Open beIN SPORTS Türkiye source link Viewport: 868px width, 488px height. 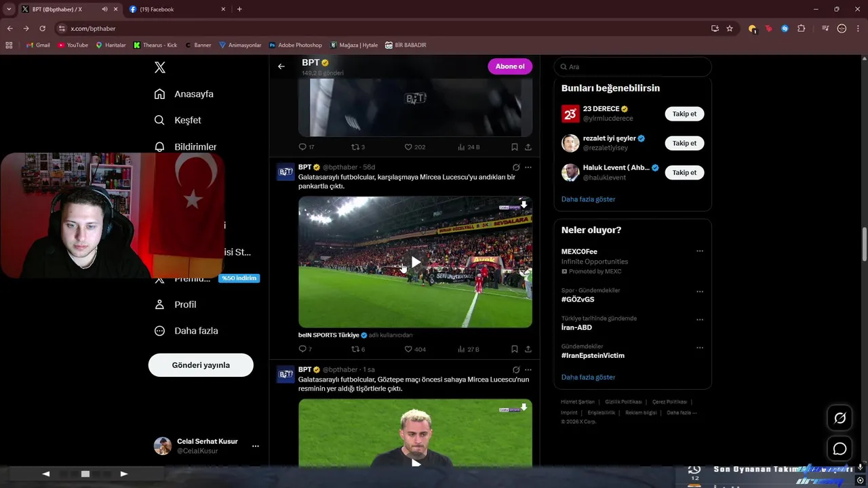pyautogui.click(x=329, y=335)
